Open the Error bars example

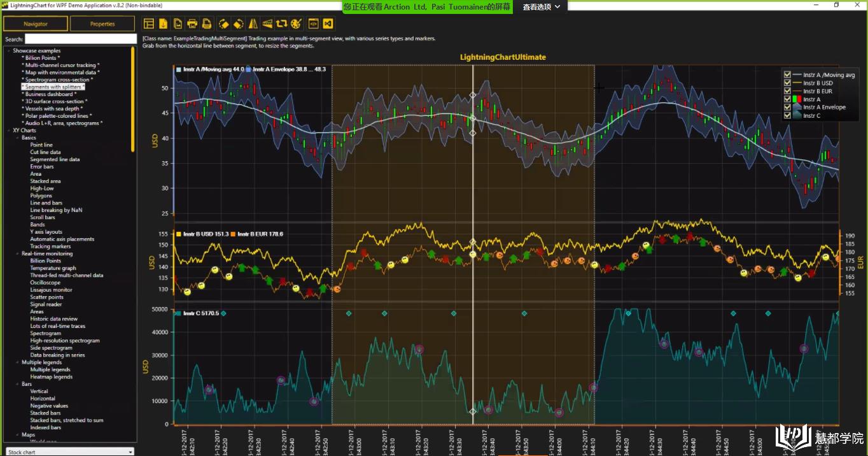[x=42, y=167]
